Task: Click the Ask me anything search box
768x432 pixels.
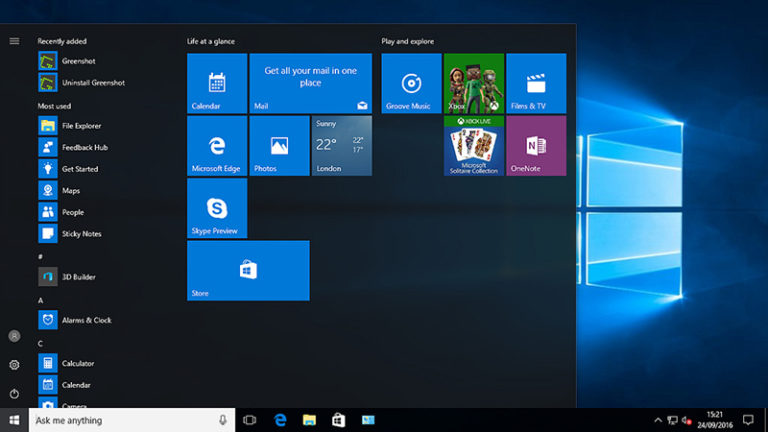Action: pos(122,420)
